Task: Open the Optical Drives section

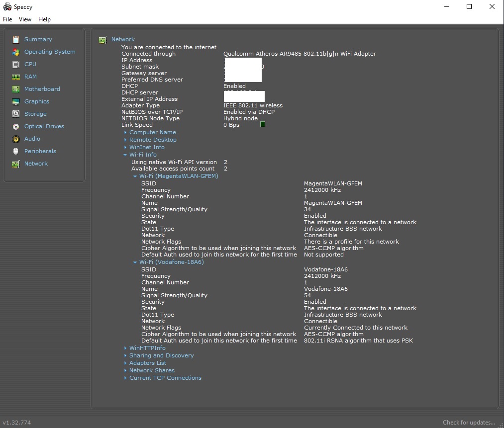Action: [44, 126]
